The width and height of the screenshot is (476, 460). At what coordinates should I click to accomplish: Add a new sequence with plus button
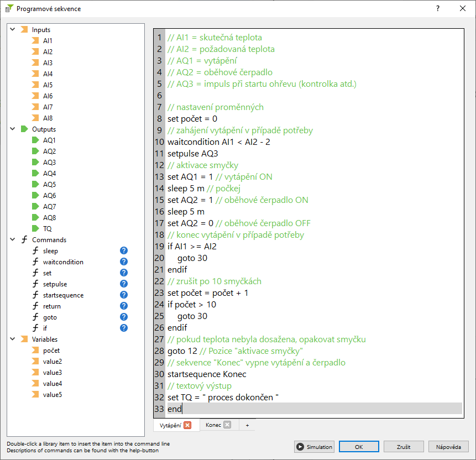247,425
